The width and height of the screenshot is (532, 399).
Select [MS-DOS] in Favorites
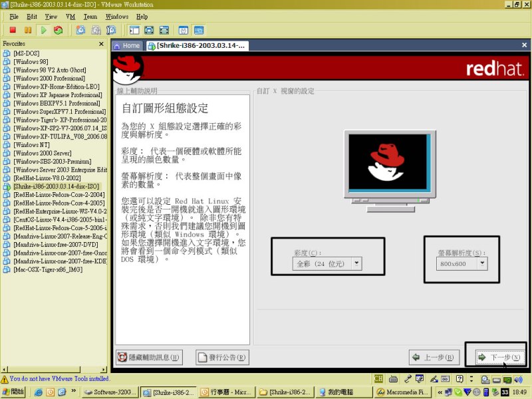pyautogui.click(x=26, y=53)
